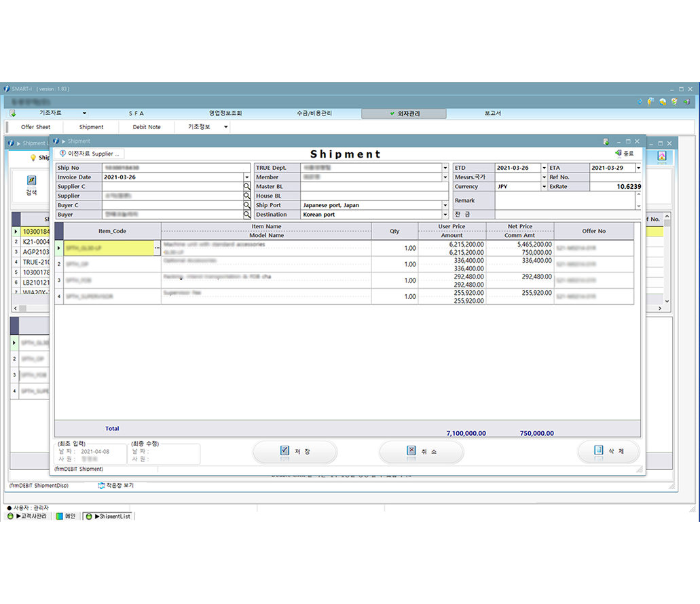Image resolution: width=700 pixels, height=604 pixels.
Task: Click the ellipsis button in Item_Code cell
Action: click(x=157, y=248)
